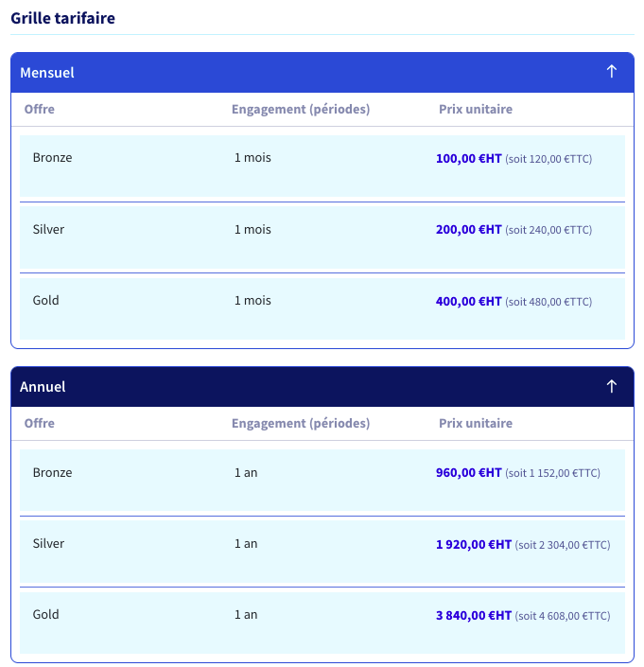Select the annual Gold offer row
The image size is (644, 667).
(x=322, y=623)
